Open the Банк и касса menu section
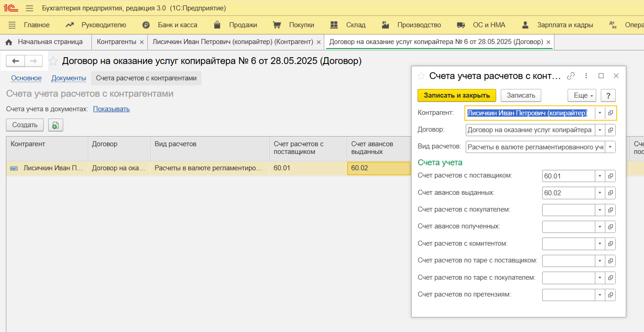Viewport: 644px width, 332px height. (177, 25)
